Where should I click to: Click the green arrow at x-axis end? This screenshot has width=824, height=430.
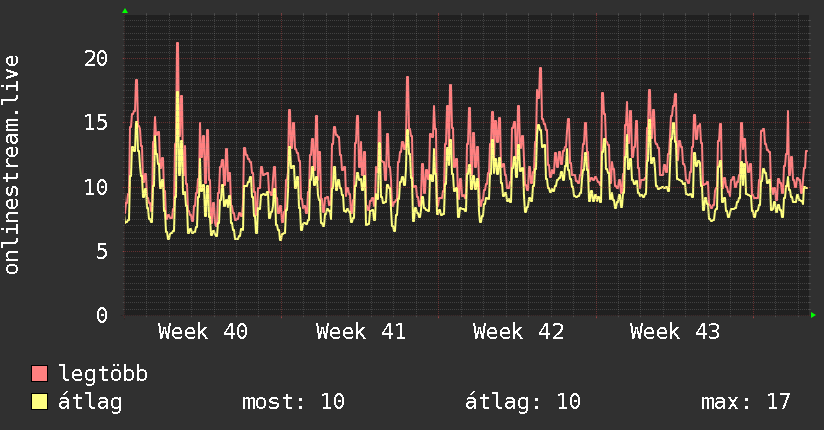813,315
